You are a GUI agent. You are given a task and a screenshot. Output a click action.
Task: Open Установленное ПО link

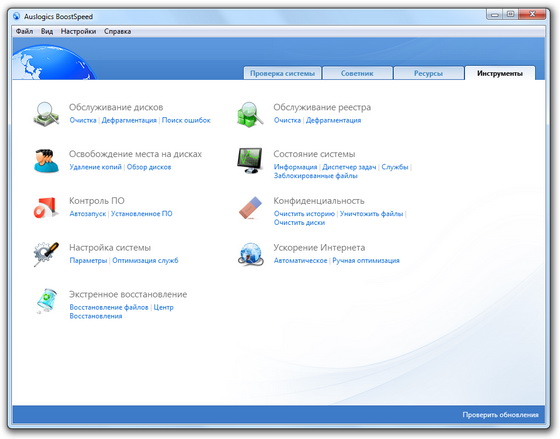click(141, 214)
